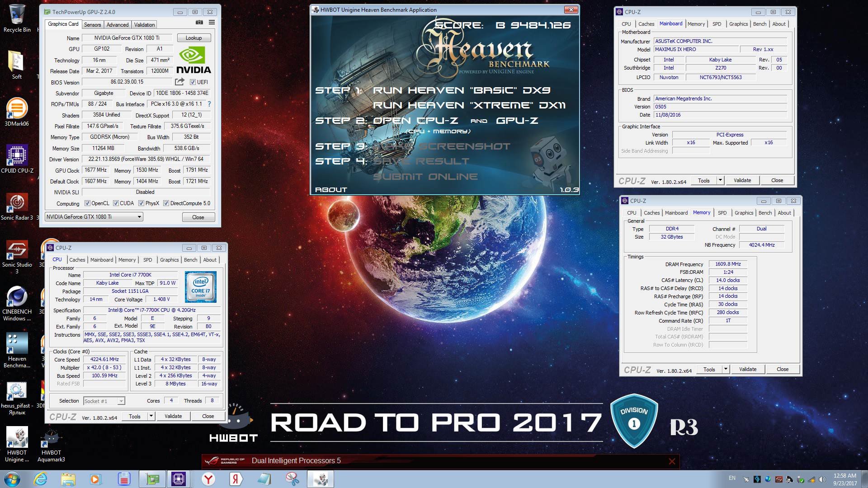
Task: Click the GPU-Z Name field GTX 1080 Ti
Action: click(x=127, y=38)
